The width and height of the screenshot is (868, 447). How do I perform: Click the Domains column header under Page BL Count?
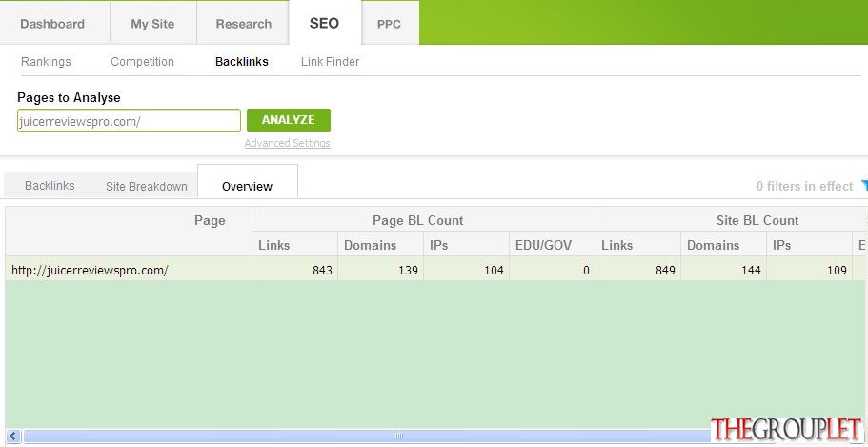(x=380, y=244)
